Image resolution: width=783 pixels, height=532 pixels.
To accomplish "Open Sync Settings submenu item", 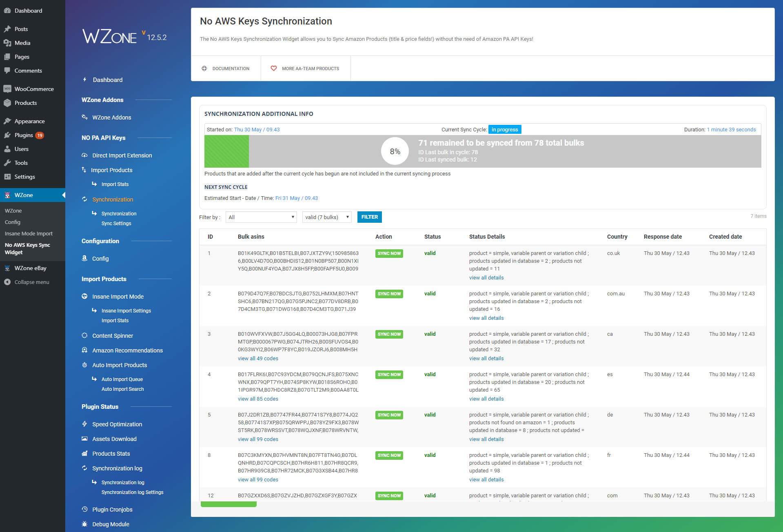I will [116, 224].
